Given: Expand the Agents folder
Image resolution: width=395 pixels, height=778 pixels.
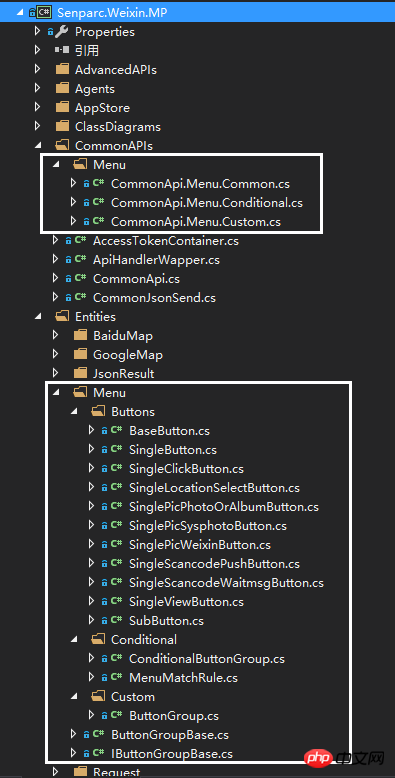Looking at the screenshot, I should pyautogui.click(x=38, y=88).
